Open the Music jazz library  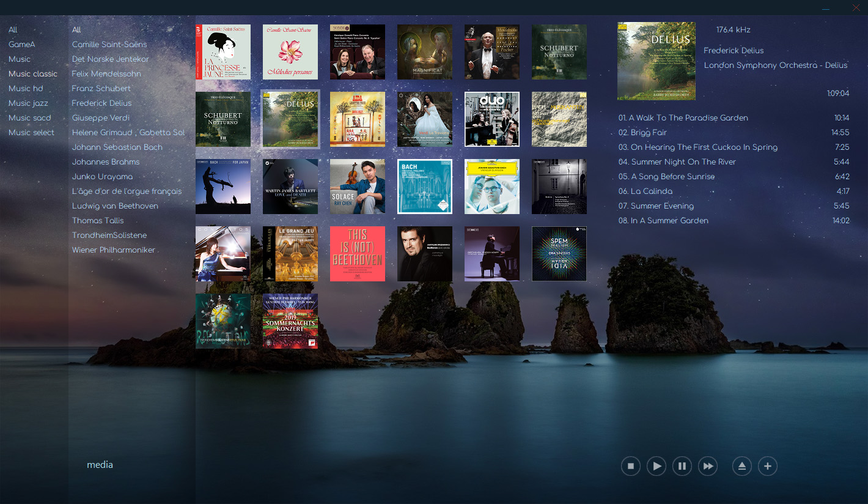tap(28, 103)
